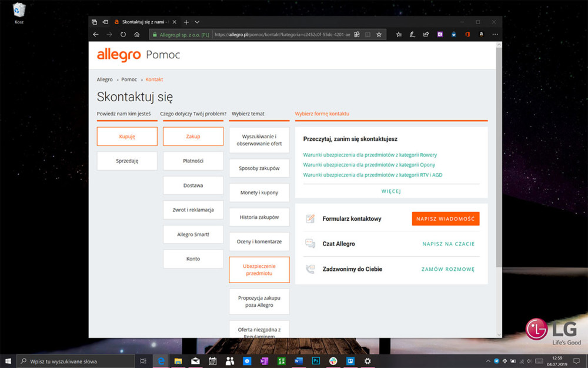The height and width of the screenshot is (368, 588).
Task: Open the taskbar clock and calendar
Action: pyautogui.click(x=557, y=362)
